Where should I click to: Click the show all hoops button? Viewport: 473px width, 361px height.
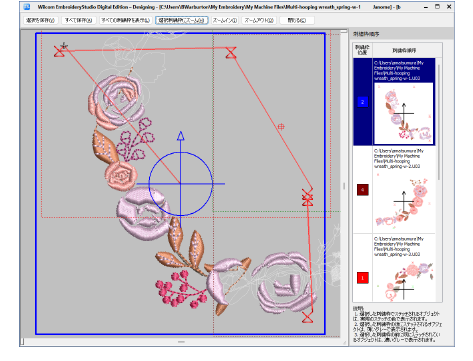[125, 20]
